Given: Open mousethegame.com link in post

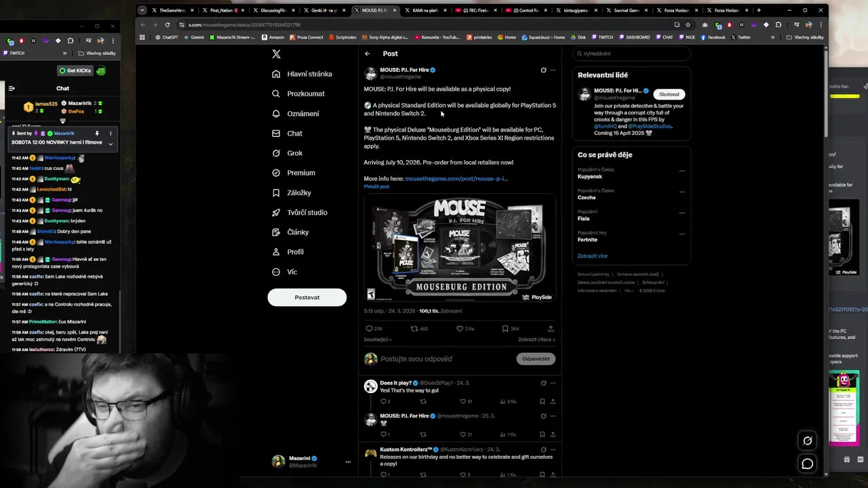Looking at the screenshot, I should [456, 179].
